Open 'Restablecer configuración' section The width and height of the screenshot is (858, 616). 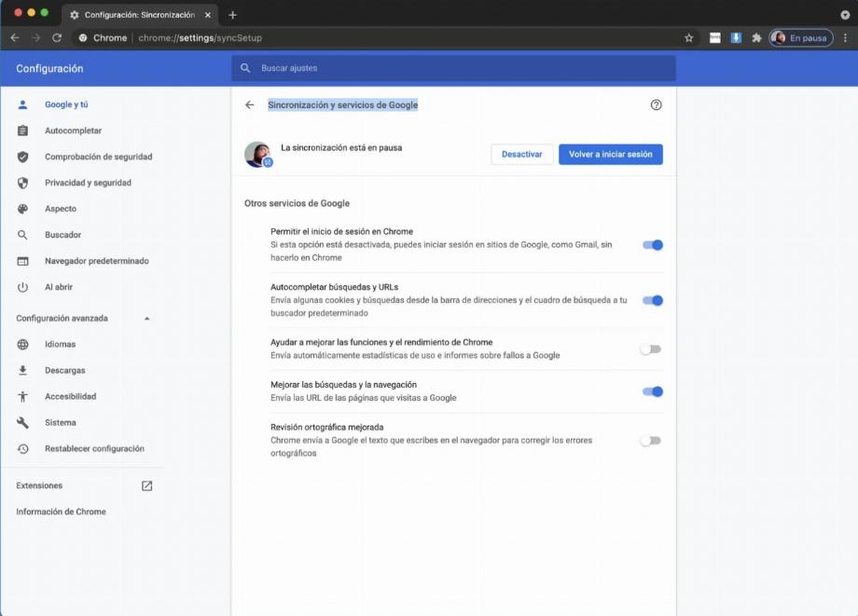(95, 449)
